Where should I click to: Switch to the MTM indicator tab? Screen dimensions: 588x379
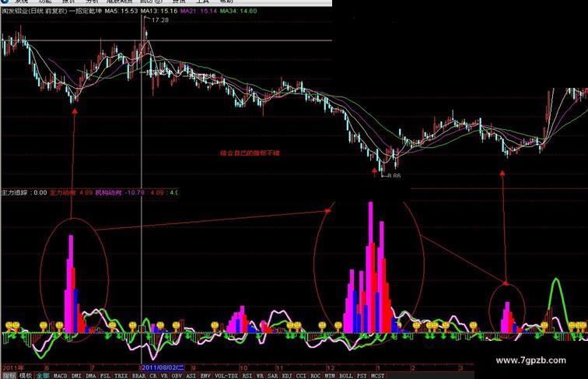tap(330, 376)
